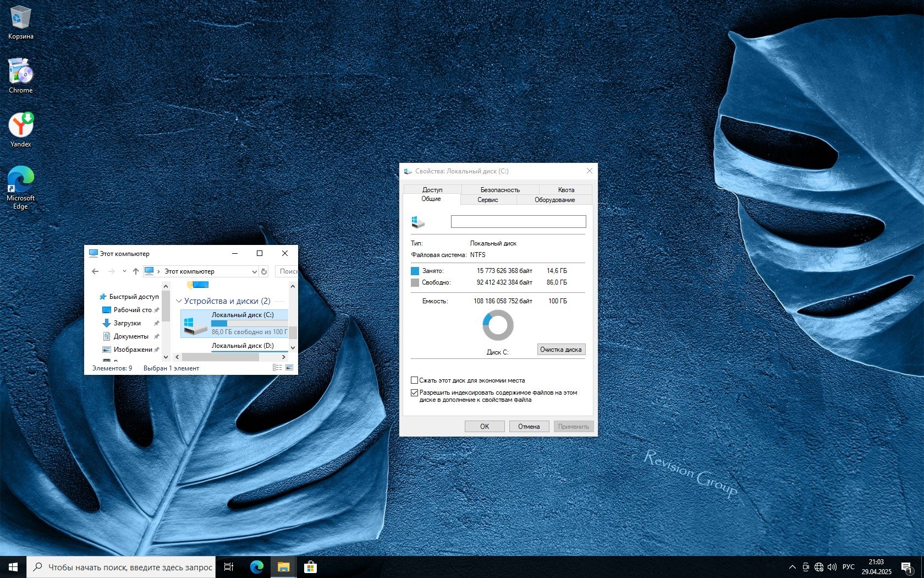Click the Microsoft Edge taskbar icon
This screenshot has width=924, height=578.
(256, 566)
